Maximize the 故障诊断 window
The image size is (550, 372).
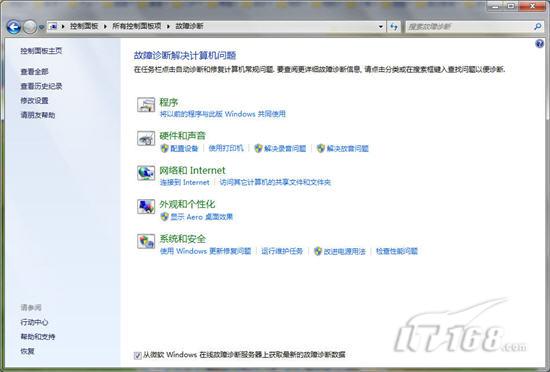511,6
